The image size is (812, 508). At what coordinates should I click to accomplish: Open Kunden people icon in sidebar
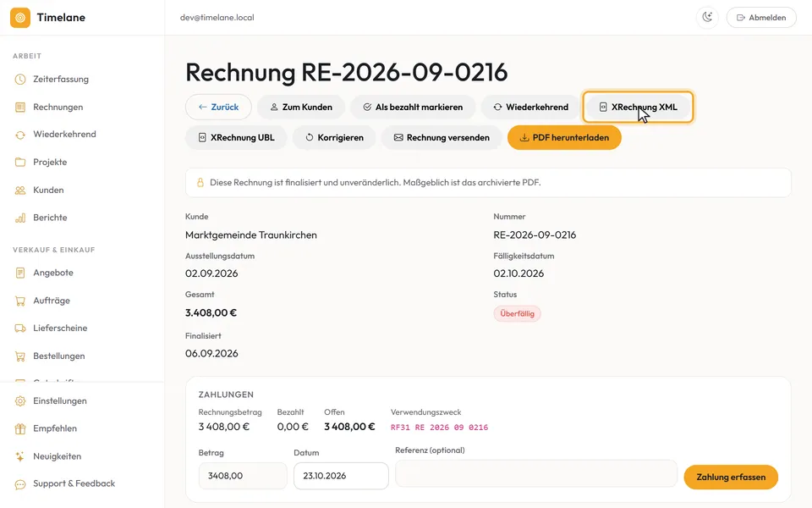[x=20, y=190]
